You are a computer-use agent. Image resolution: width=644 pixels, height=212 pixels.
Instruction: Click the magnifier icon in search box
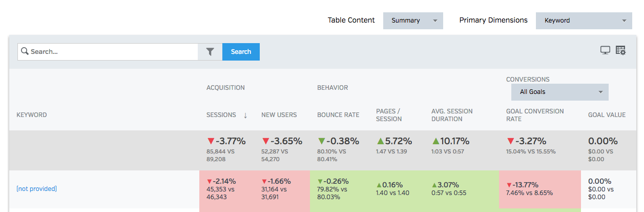coord(25,52)
